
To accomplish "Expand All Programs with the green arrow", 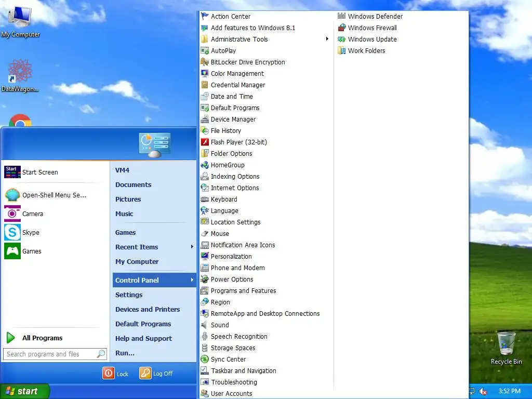I will [10, 338].
